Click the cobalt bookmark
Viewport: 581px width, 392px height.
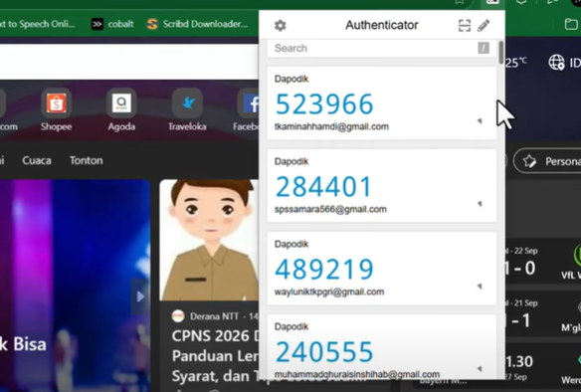[112, 24]
